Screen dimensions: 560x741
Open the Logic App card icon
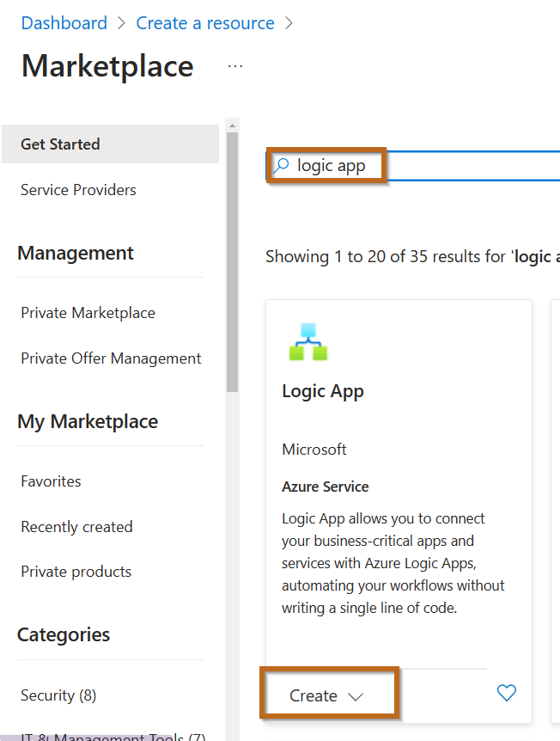(308, 341)
